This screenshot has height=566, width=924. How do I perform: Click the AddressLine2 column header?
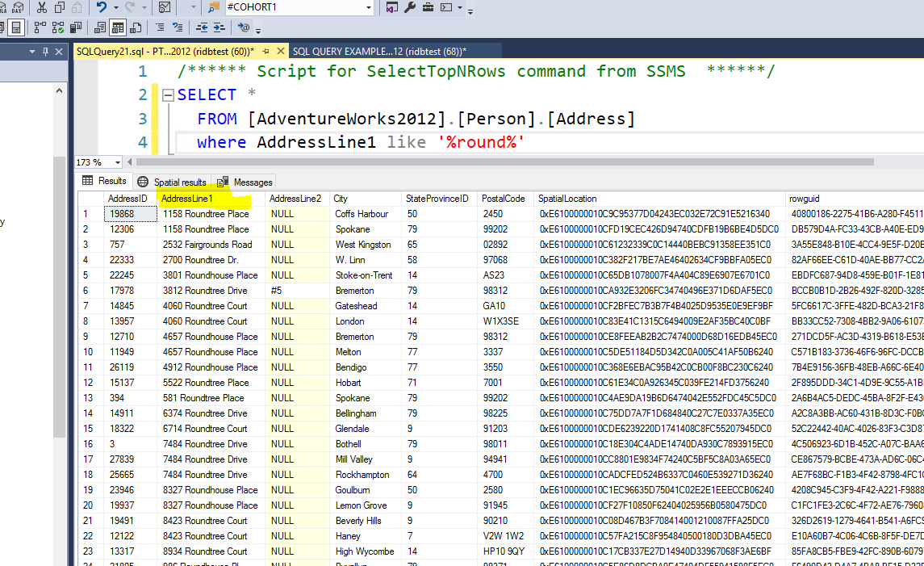click(x=295, y=199)
